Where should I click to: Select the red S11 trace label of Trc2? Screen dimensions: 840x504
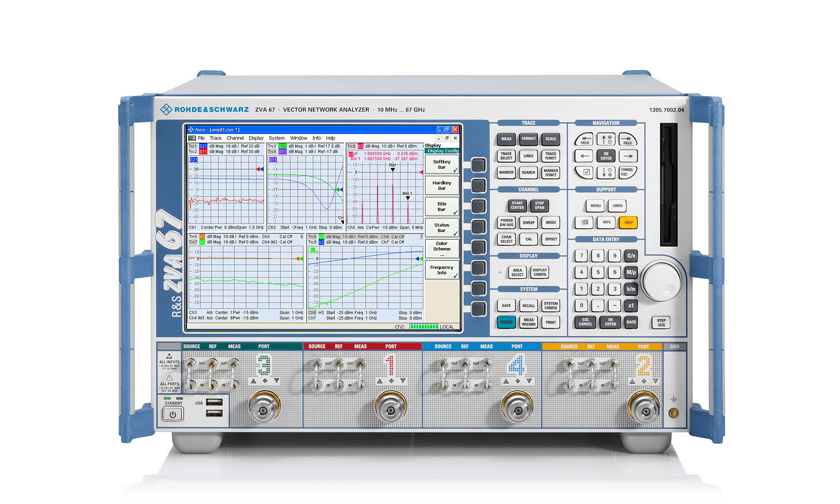[x=203, y=152]
